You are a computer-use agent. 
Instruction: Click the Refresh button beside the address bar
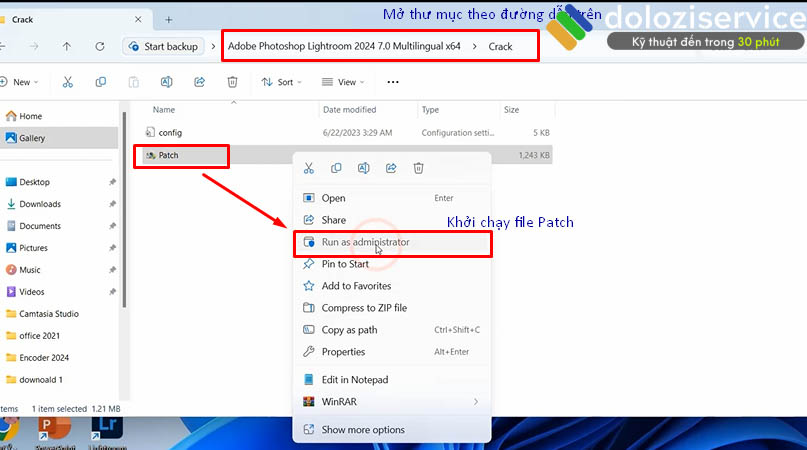[x=100, y=46]
